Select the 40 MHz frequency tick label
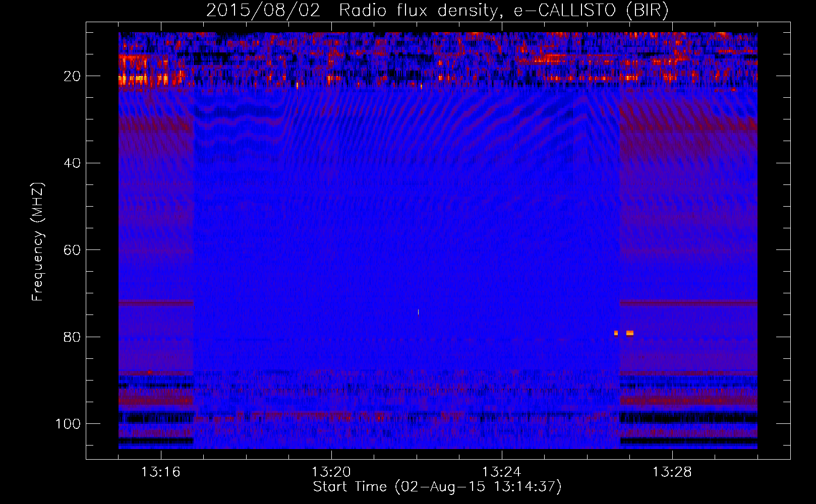 coord(73,163)
